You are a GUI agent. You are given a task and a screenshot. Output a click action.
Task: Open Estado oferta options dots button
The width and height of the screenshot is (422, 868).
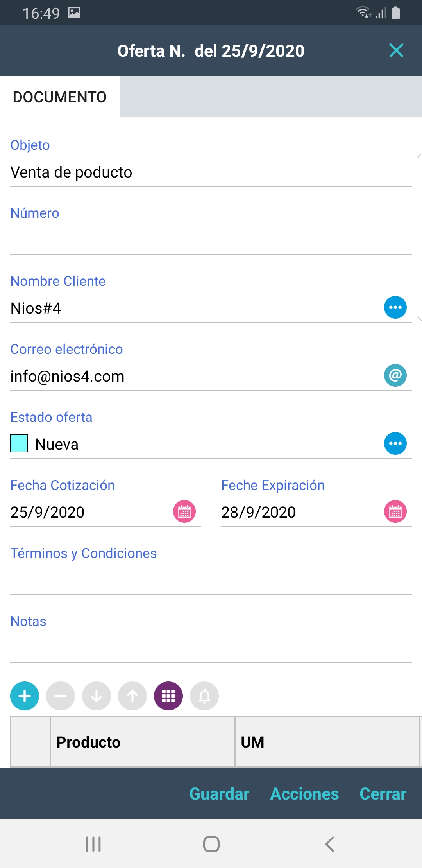pyautogui.click(x=395, y=443)
